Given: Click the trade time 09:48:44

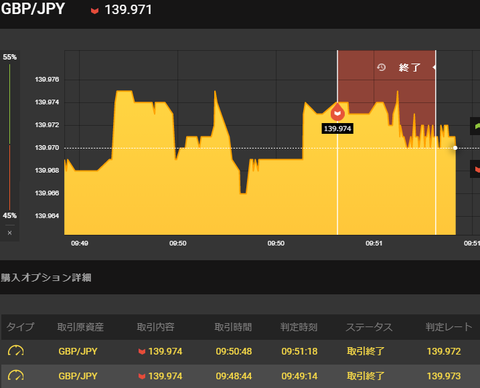Looking at the screenshot, I should click(x=234, y=376).
